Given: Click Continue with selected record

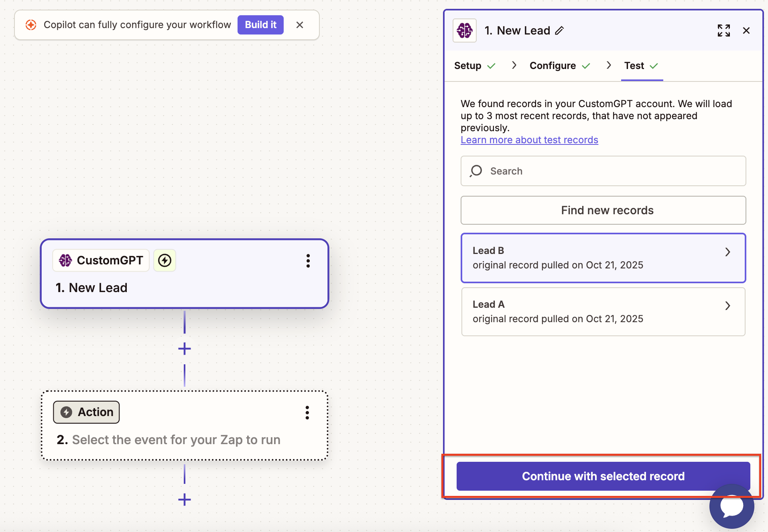Looking at the screenshot, I should pyautogui.click(x=603, y=476).
